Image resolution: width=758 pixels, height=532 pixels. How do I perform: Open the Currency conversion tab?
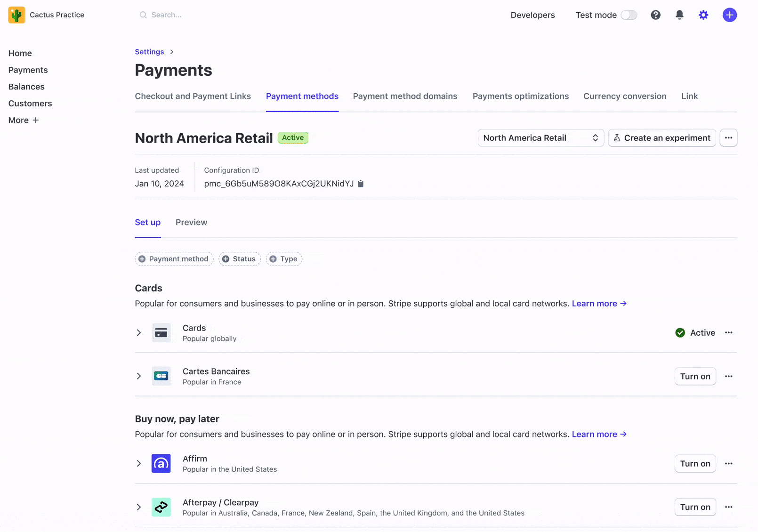[625, 96]
